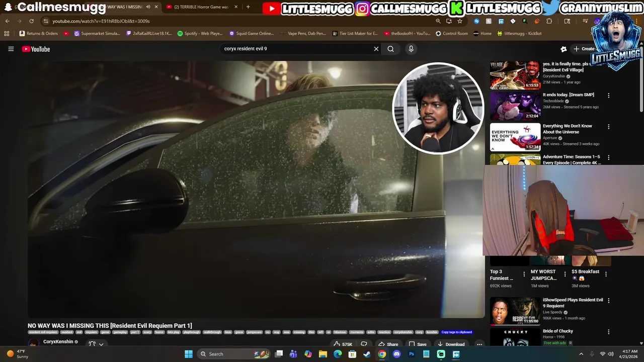Open options menu for It ends today video
Image resolution: width=644 pixels, height=362 pixels.
tap(608, 96)
